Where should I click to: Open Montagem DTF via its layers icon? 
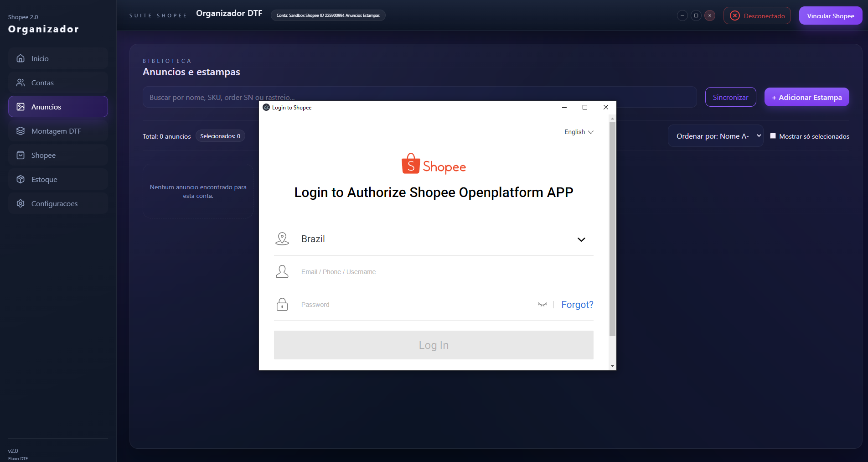[21, 130]
